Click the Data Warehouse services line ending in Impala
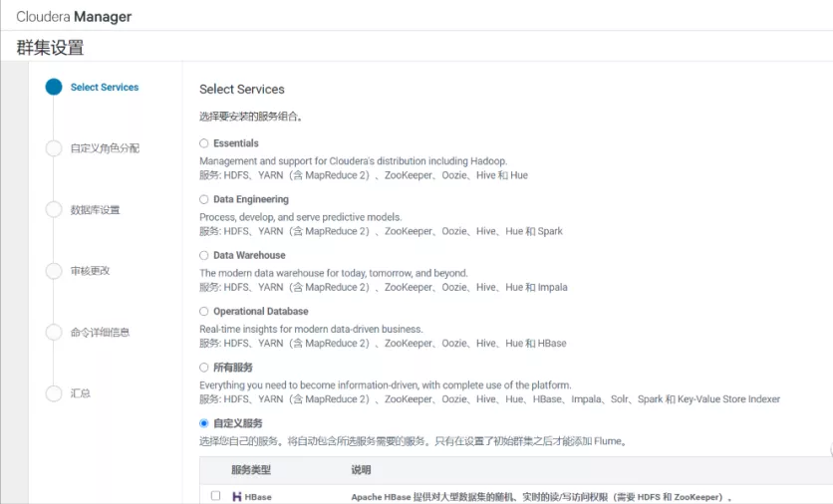 coord(384,287)
